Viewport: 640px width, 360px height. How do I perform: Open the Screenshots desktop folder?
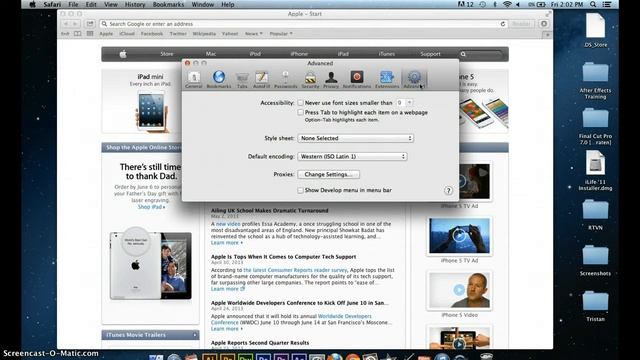595,260
